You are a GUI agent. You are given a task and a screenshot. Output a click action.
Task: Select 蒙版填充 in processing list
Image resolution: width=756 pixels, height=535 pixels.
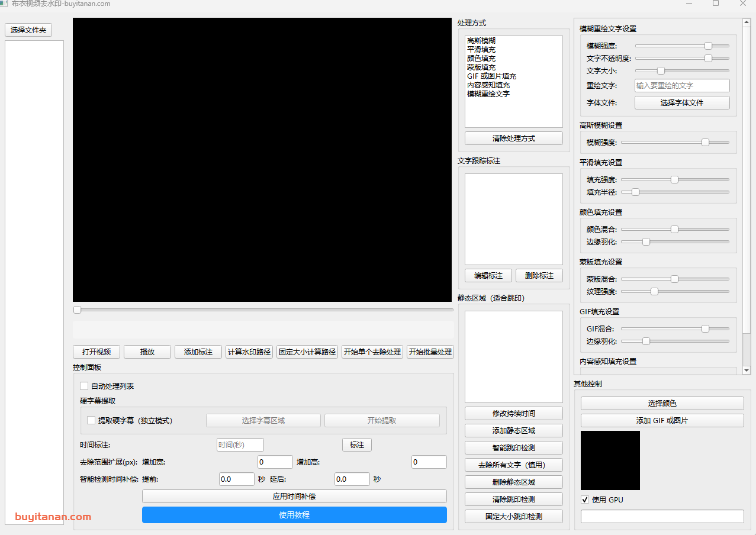click(x=481, y=67)
